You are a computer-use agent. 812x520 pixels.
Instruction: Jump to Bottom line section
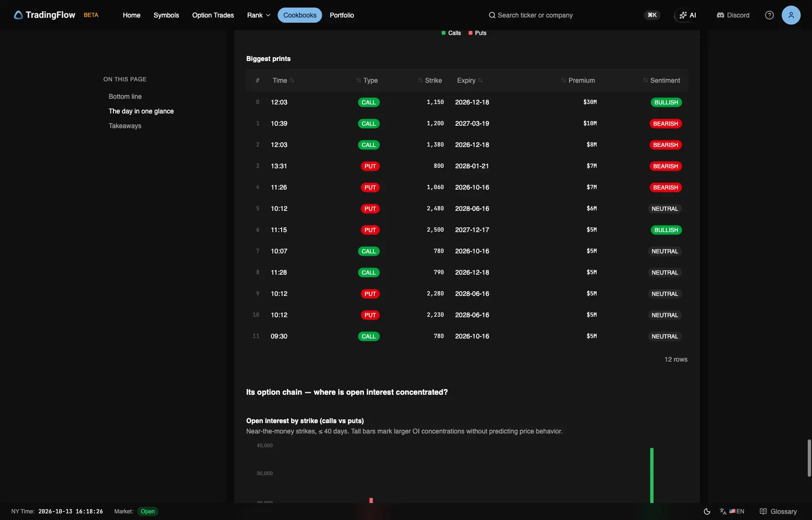coord(125,96)
